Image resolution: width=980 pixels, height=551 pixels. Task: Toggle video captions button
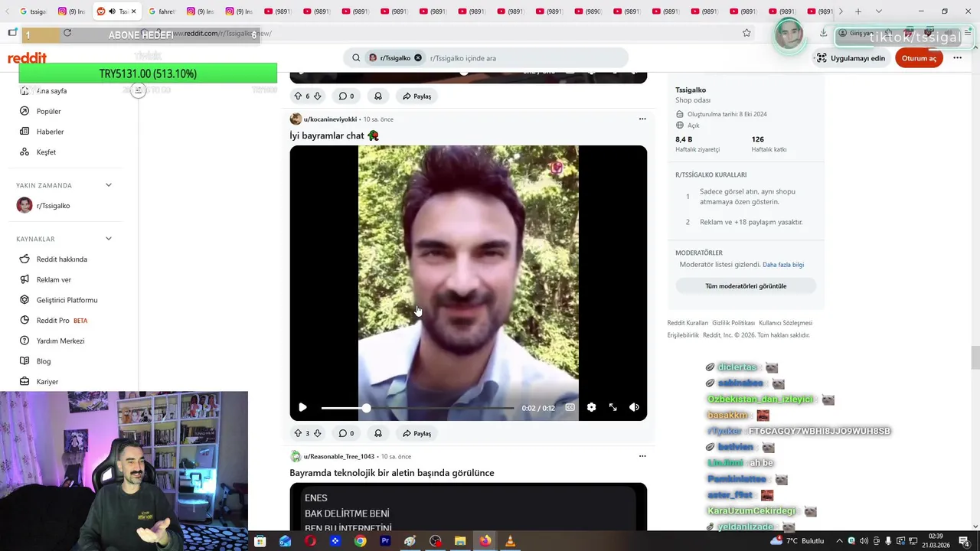(570, 407)
